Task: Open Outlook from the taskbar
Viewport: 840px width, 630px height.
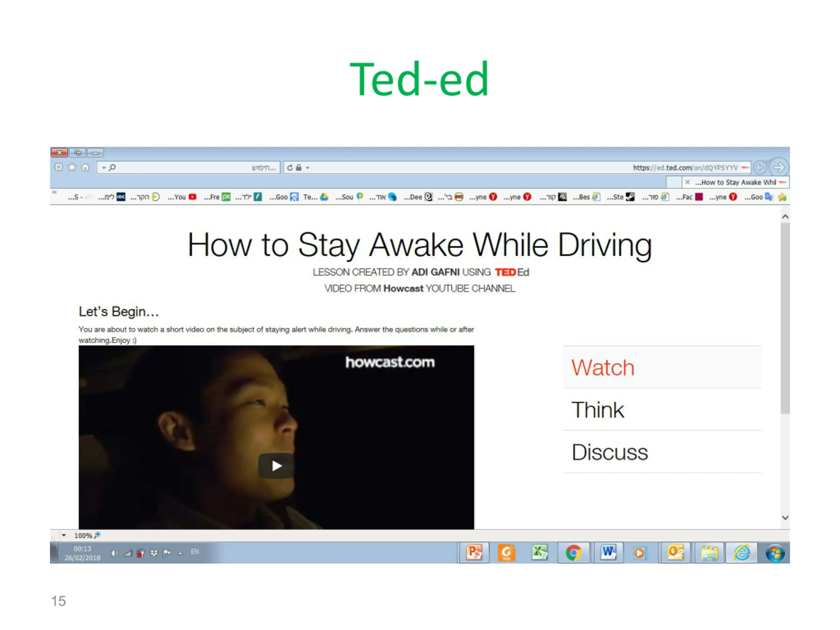Action: click(675, 553)
